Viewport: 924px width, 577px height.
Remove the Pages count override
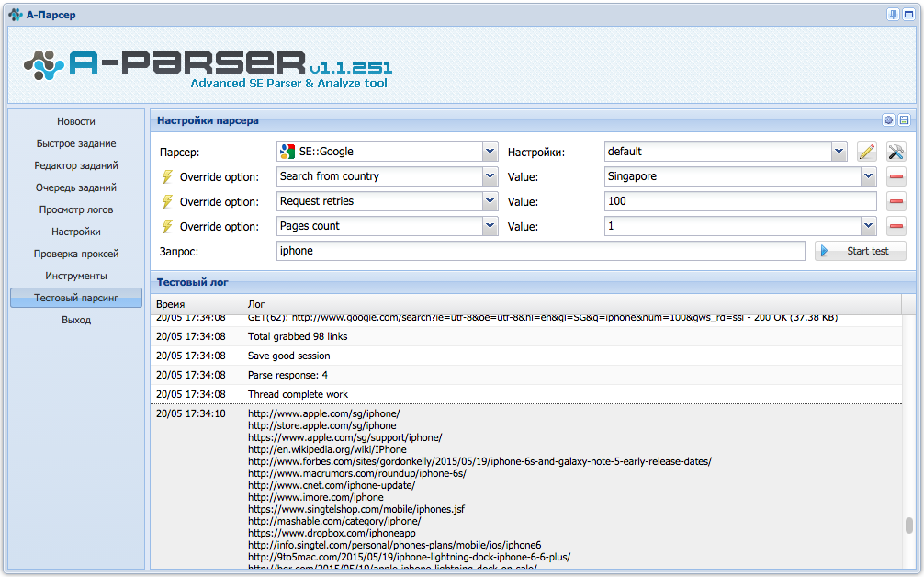896,226
